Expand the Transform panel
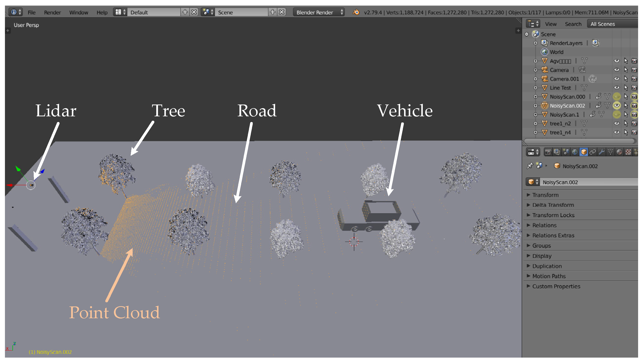Viewport: 644px width, 363px height. [545, 195]
